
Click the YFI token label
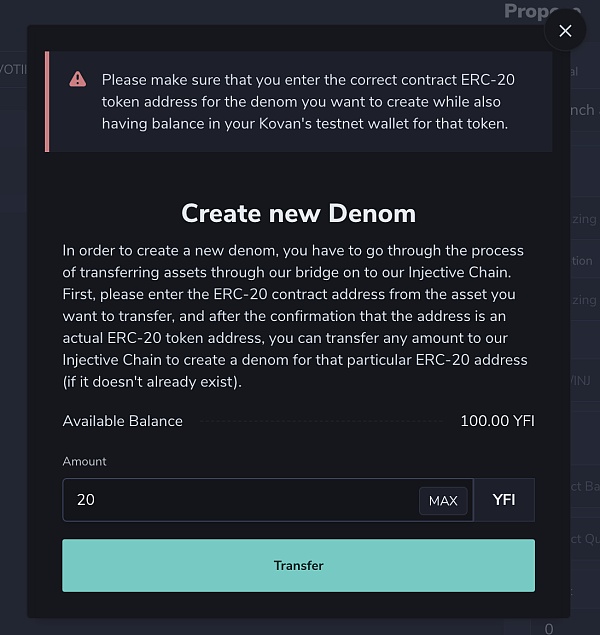tap(504, 500)
